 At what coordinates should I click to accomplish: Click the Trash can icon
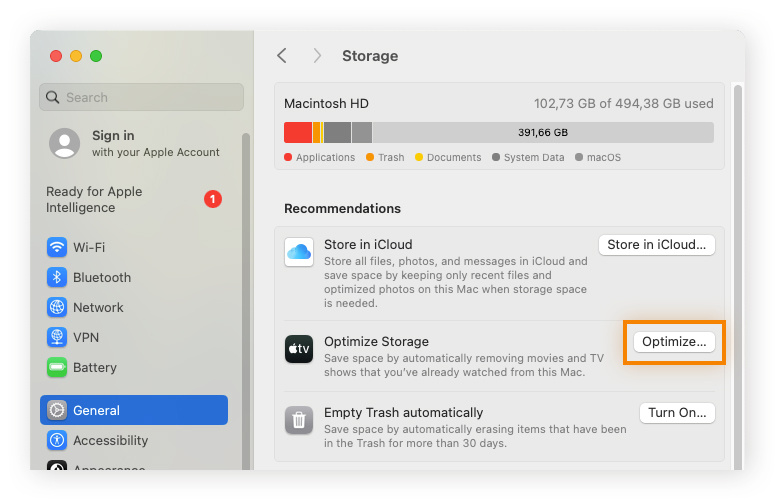[299, 420]
